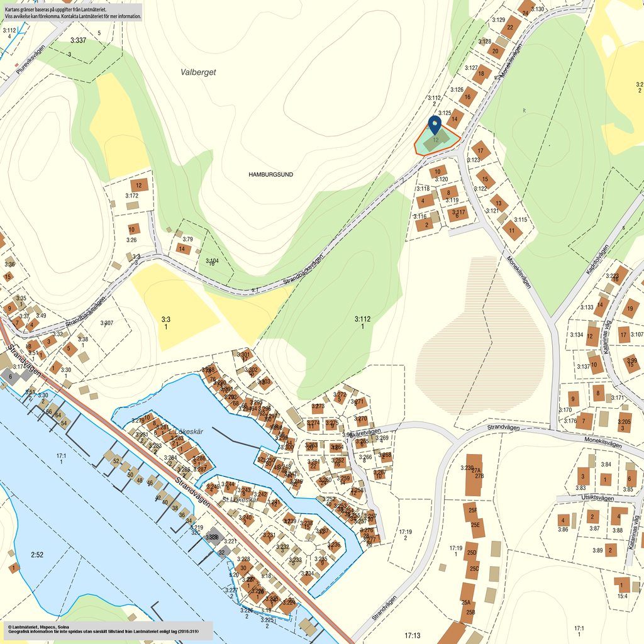Click the 2:52 parcel label in water
644x644 pixels.
(x=37, y=554)
